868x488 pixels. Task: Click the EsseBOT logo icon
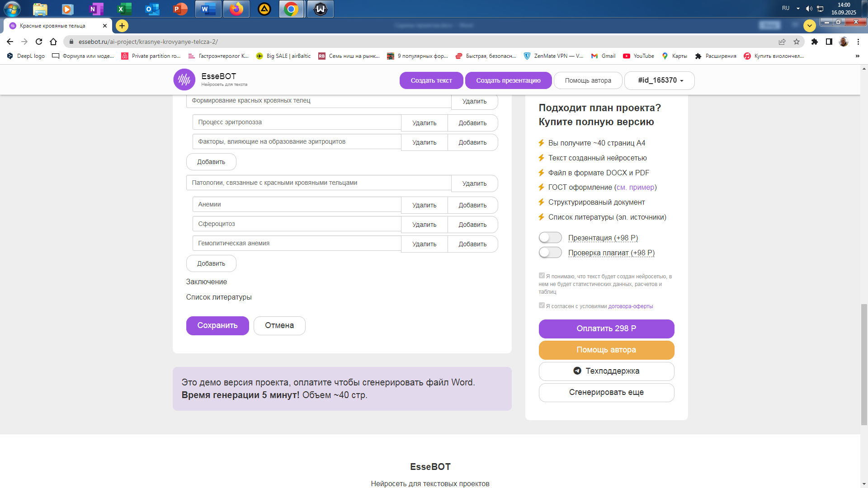tap(184, 80)
